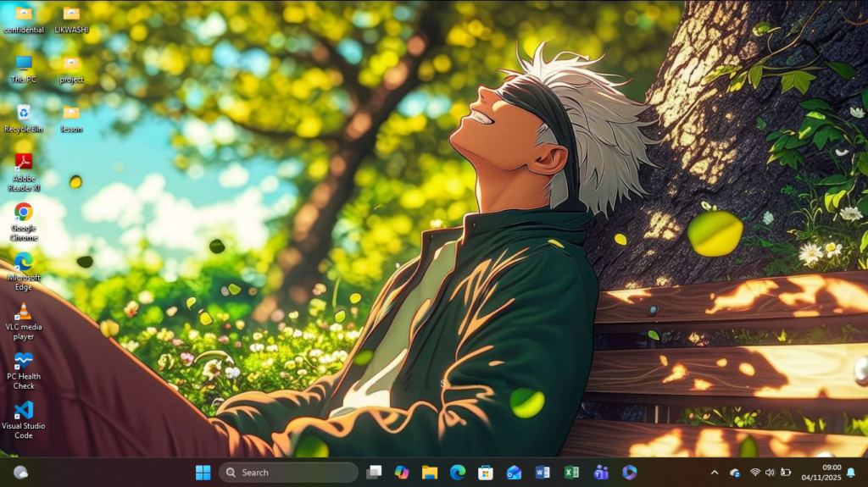Image resolution: width=868 pixels, height=487 pixels.
Task: Launch Word from the taskbar
Action: [x=542, y=472]
